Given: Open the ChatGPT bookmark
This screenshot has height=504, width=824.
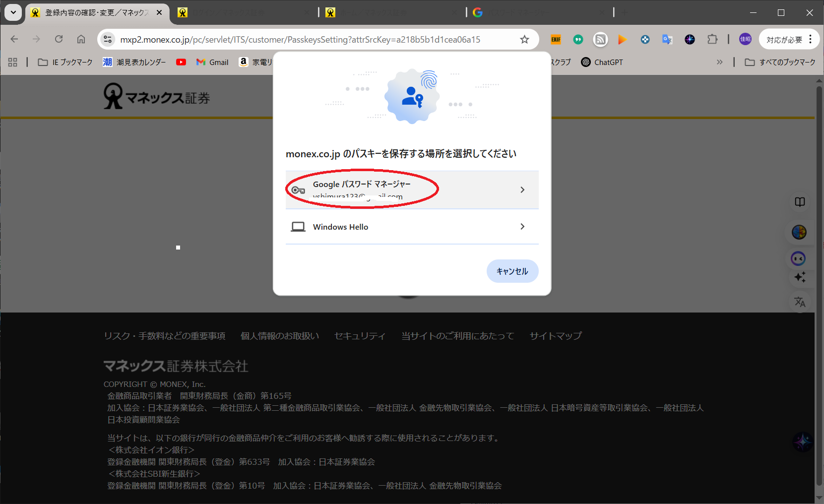Looking at the screenshot, I should coord(602,62).
